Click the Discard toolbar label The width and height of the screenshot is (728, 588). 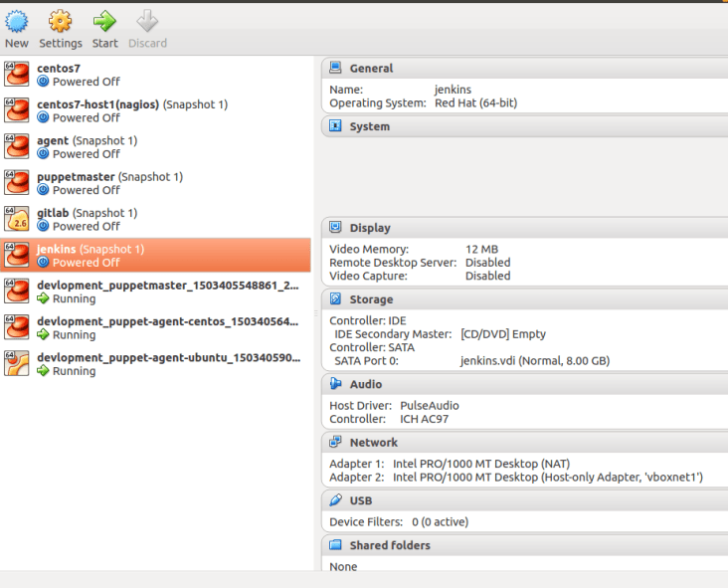147,43
